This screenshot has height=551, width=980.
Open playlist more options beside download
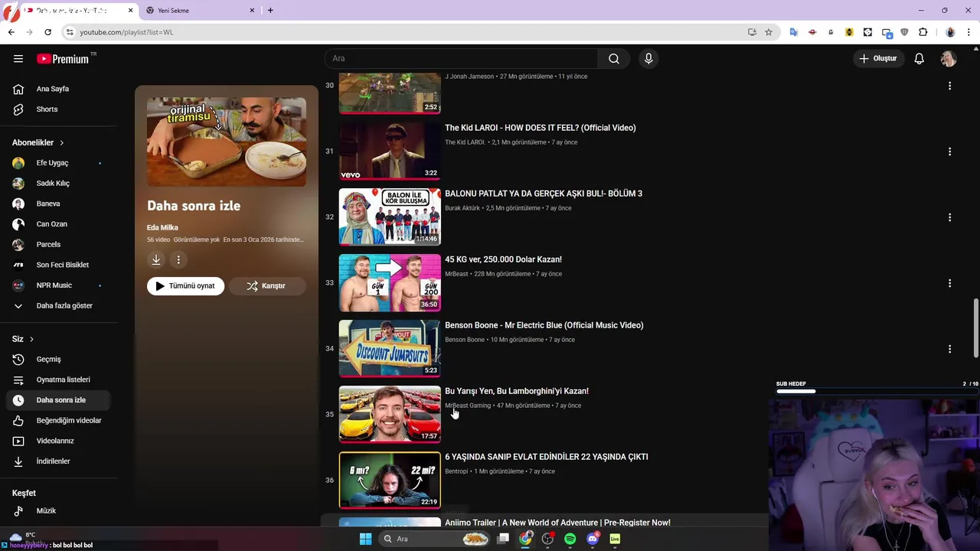[178, 260]
